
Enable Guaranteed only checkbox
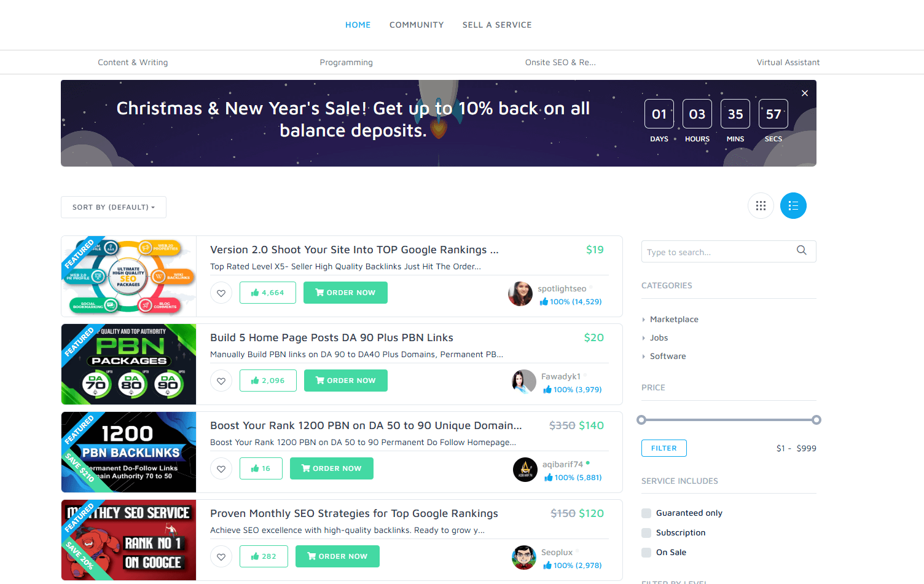coord(646,513)
